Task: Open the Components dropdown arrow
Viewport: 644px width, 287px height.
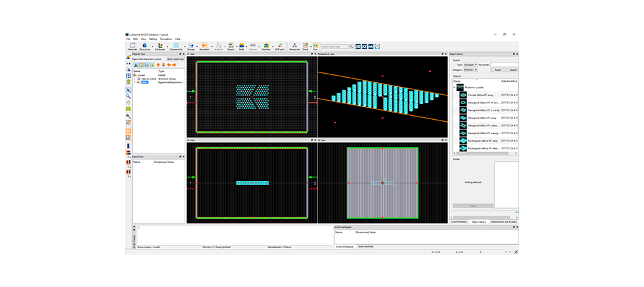Action: coord(183,46)
